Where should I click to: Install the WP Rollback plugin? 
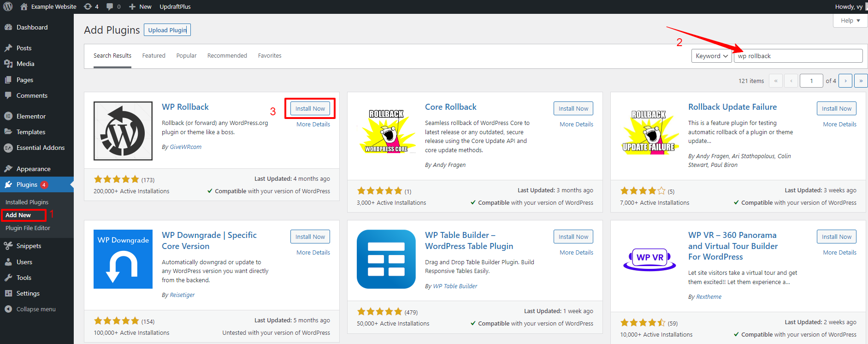click(x=310, y=108)
